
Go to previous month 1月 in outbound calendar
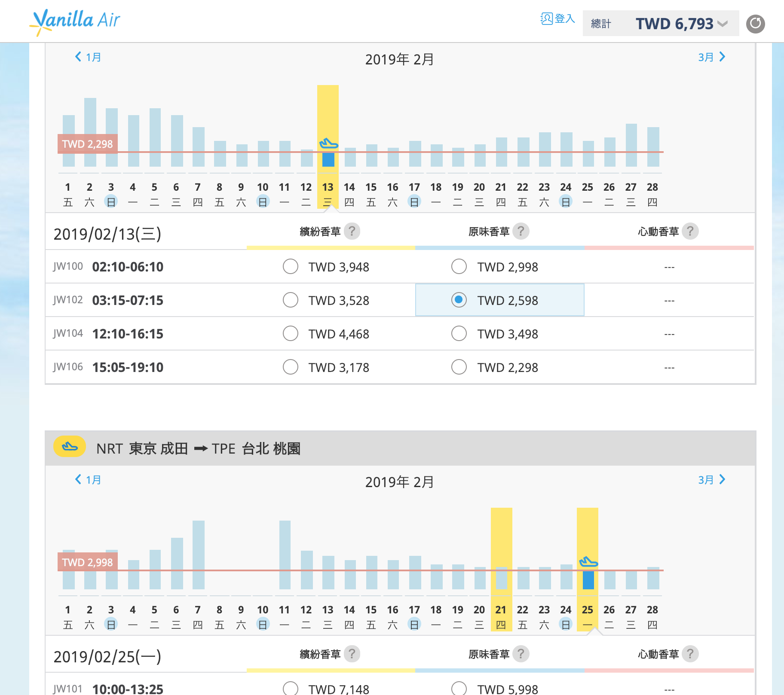(88, 57)
